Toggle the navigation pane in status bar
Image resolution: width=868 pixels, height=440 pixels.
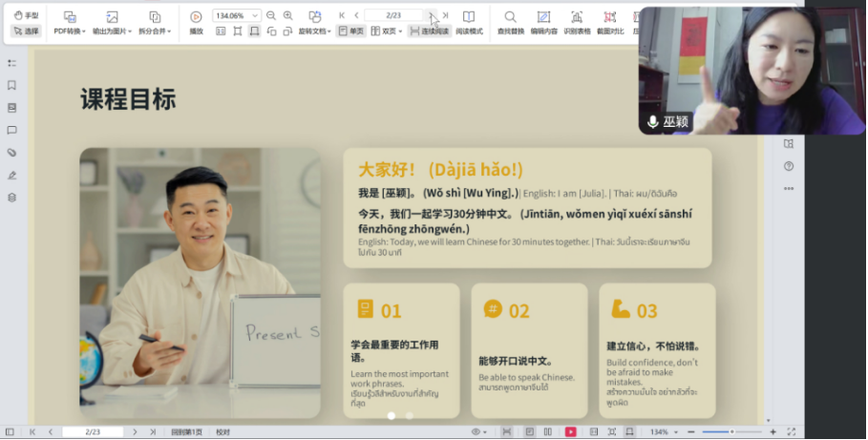tap(10, 431)
